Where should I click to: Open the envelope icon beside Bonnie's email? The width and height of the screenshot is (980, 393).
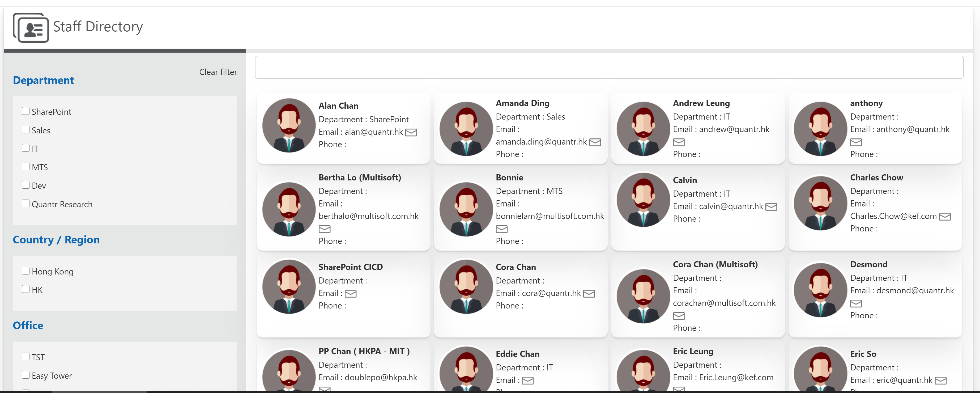[502, 229]
